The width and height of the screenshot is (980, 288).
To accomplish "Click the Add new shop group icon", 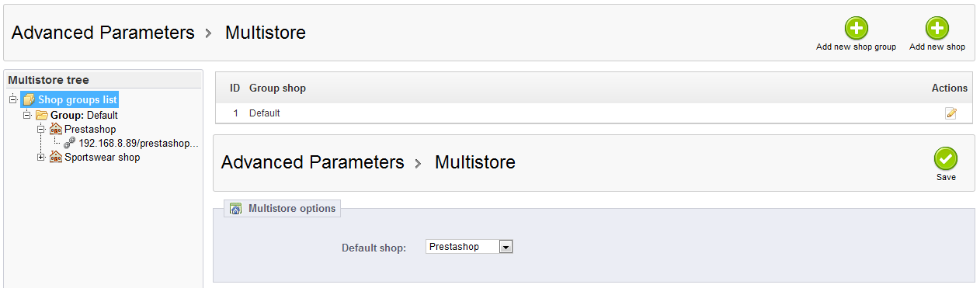I will [856, 29].
